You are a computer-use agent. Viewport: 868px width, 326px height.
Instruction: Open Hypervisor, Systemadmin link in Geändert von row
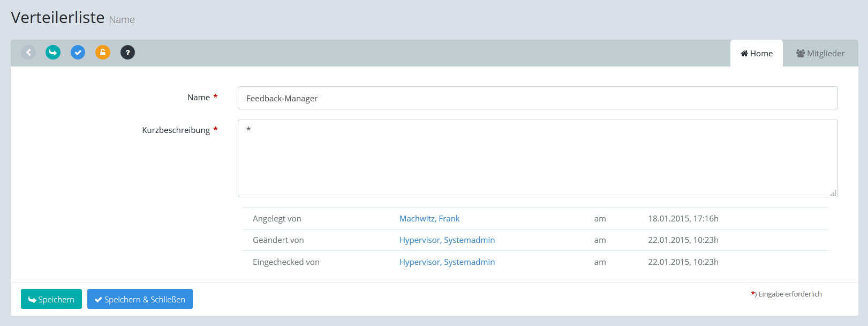[447, 240]
